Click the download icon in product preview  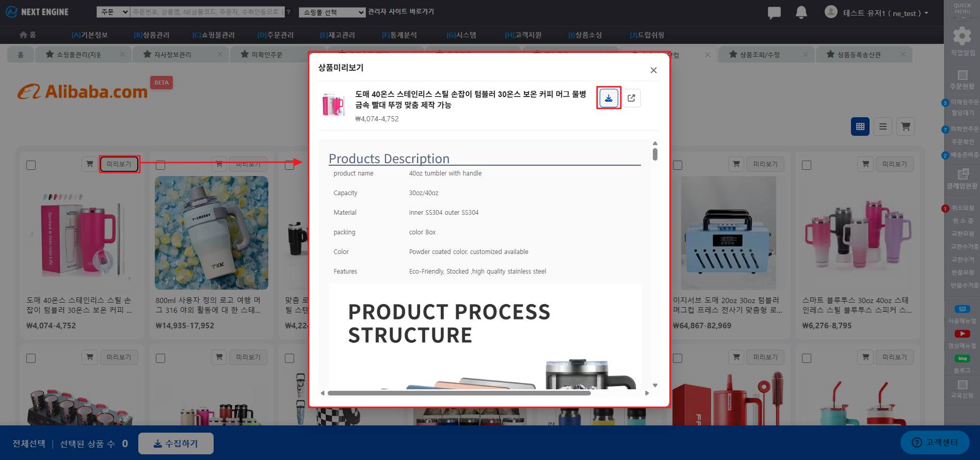tap(608, 98)
